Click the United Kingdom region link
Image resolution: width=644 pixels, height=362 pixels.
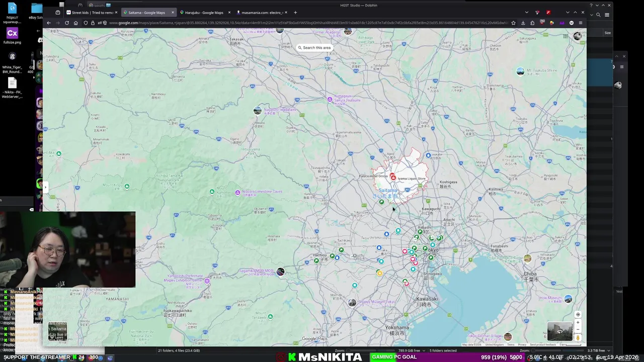(495, 345)
